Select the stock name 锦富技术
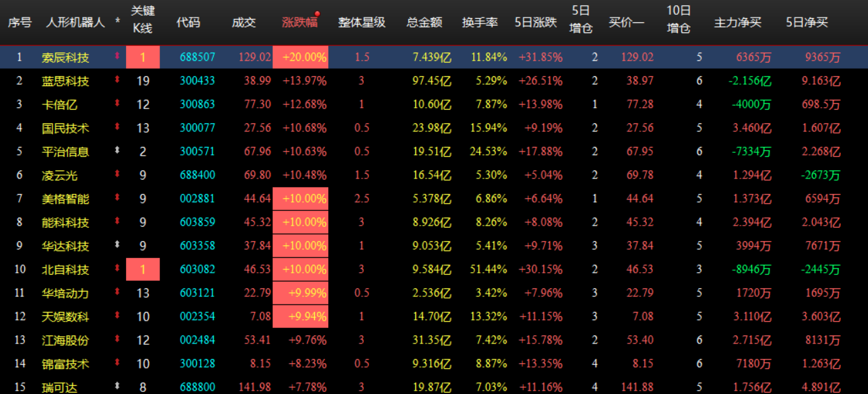This screenshot has width=868, height=394. [65, 364]
